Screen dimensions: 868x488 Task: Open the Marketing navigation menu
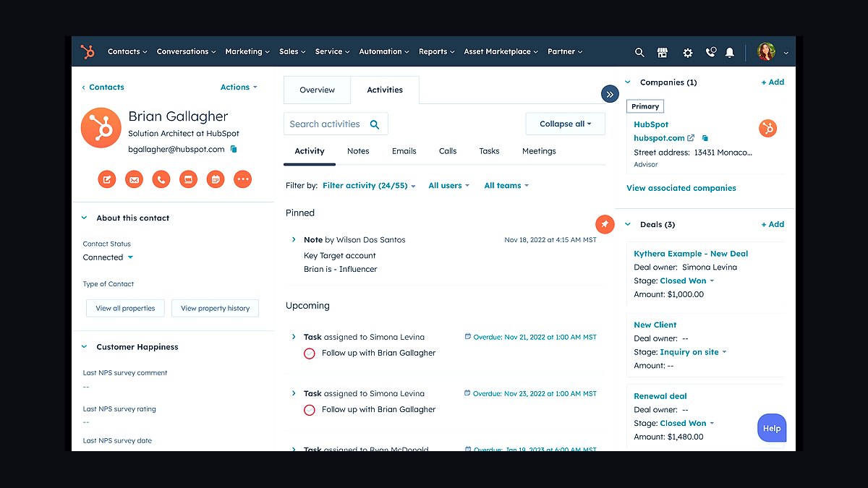click(247, 52)
